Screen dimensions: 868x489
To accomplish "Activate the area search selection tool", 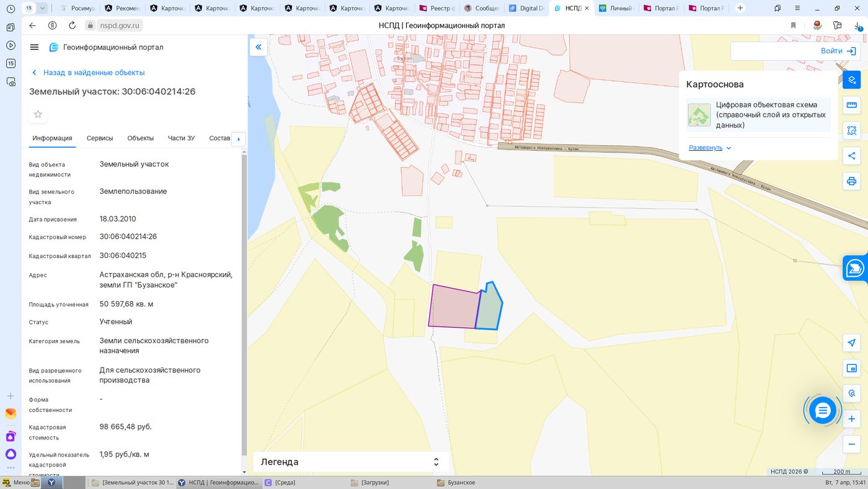I will (x=852, y=130).
